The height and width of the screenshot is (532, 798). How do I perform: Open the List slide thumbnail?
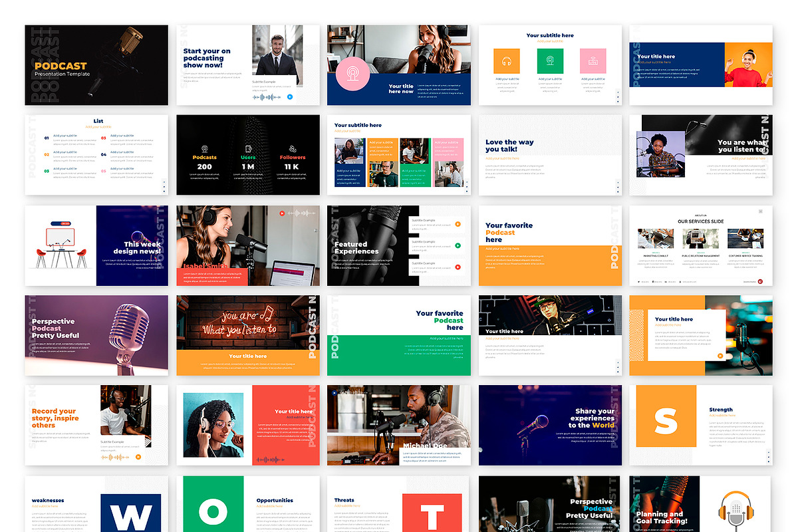[x=96, y=155]
